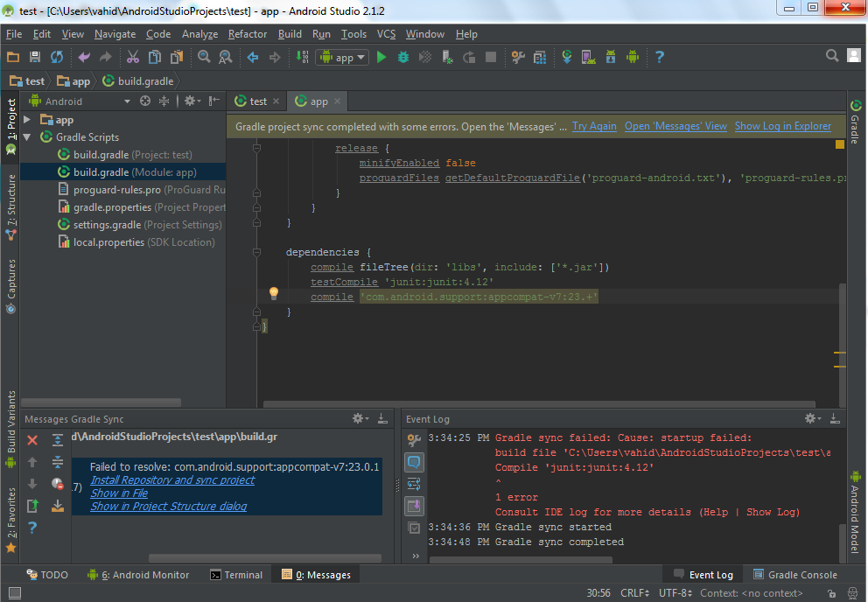Click the Cut scissors icon
The width and height of the screenshot is (868, 602).
click(x=132, y=57)
